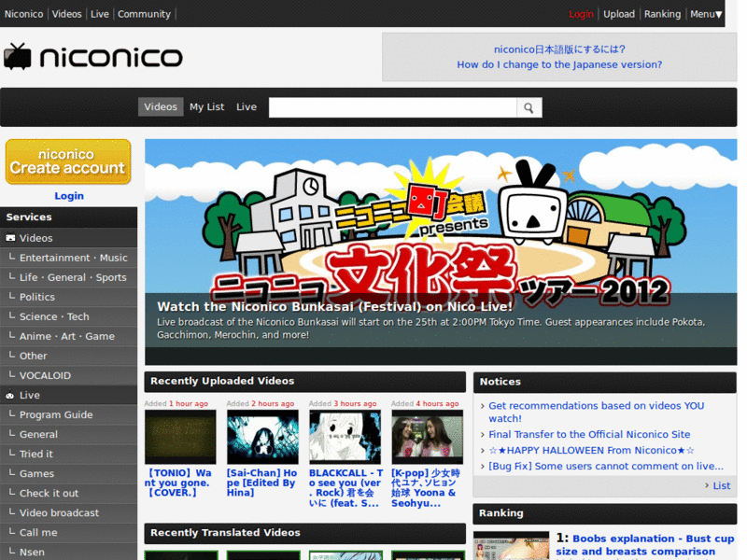Open Videos in top navigation
Screen dimensions: 747x560
point(66,14)
